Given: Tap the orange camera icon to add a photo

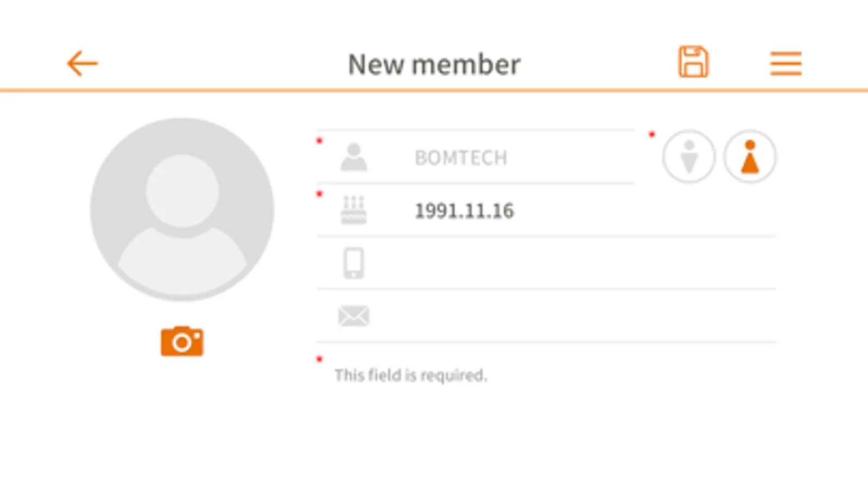Looking at the screenshot, I should click(182, 341).
